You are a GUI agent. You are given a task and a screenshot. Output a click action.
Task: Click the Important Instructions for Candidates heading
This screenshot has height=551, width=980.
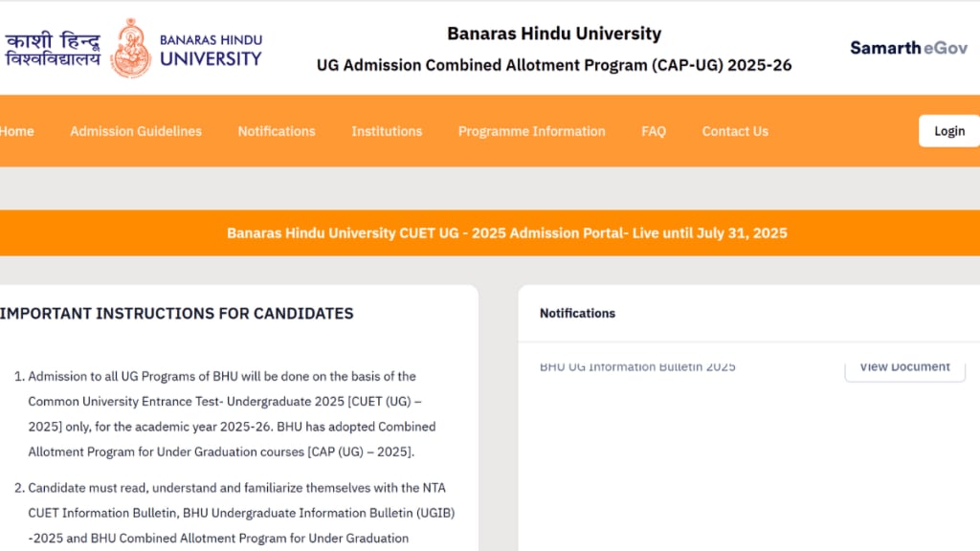pyautogui.click(x=176, y=313)
